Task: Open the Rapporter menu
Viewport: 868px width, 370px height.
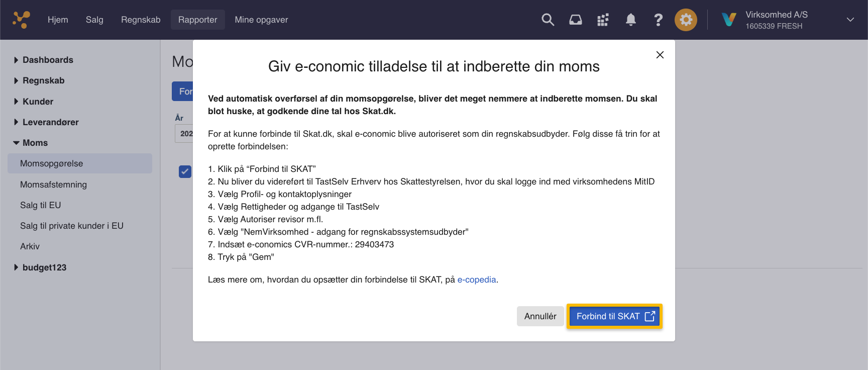Action: tap(198, 20)
